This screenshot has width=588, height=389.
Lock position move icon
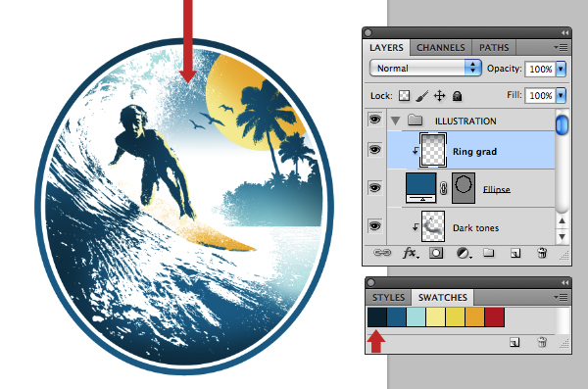[x=439, y=96]
